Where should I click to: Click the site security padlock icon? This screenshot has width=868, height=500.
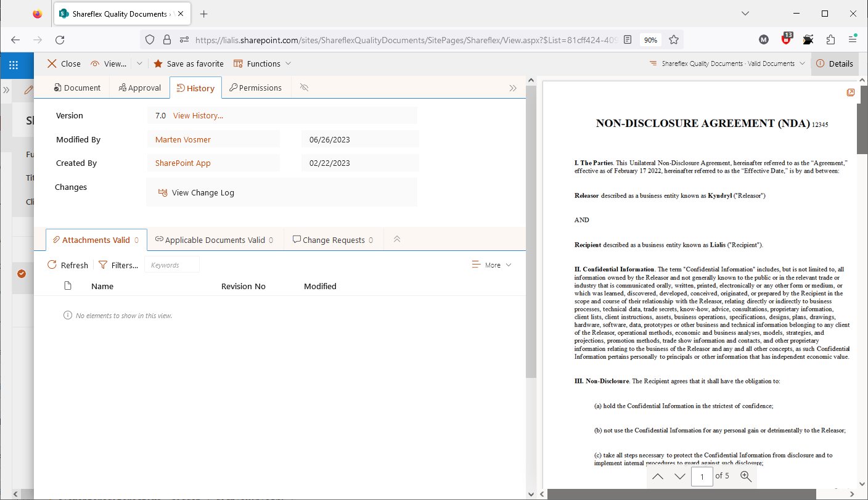(166, 39)
